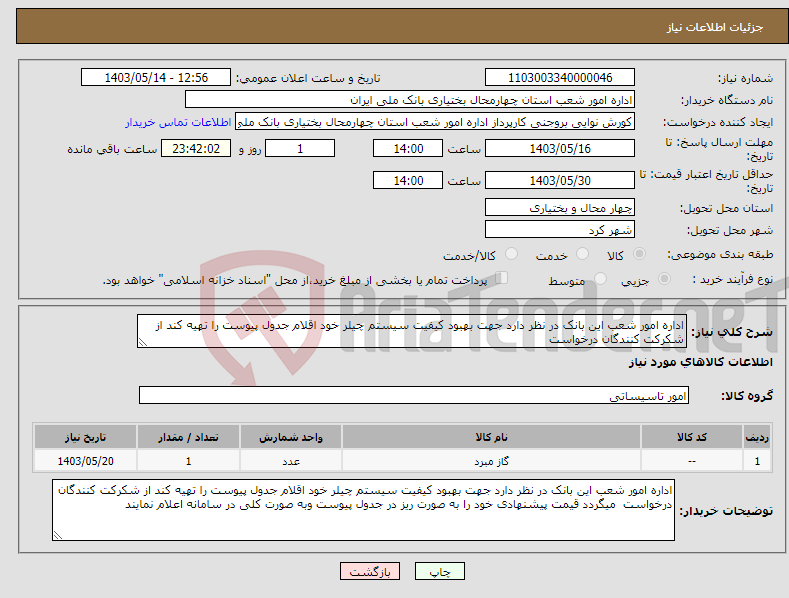
Task: Click the price validity date 1403/05/30 field
Action: 560,180
